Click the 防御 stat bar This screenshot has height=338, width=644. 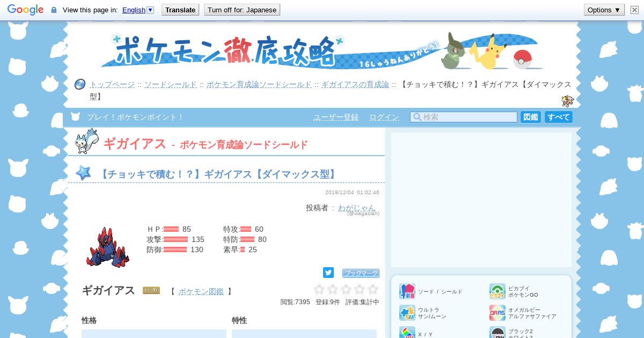click(x=175, y=249)
